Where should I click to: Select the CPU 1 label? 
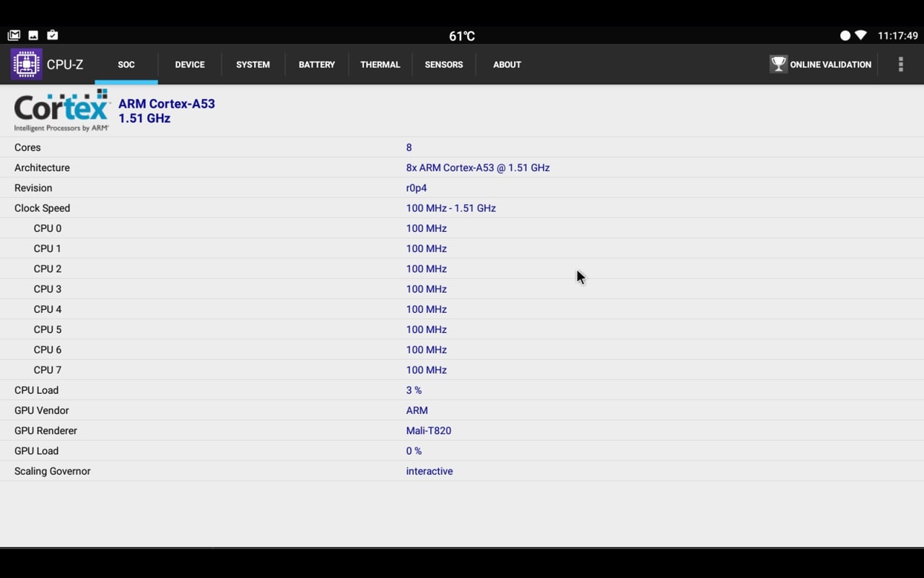pyautogui.click(x=48, y=249)
